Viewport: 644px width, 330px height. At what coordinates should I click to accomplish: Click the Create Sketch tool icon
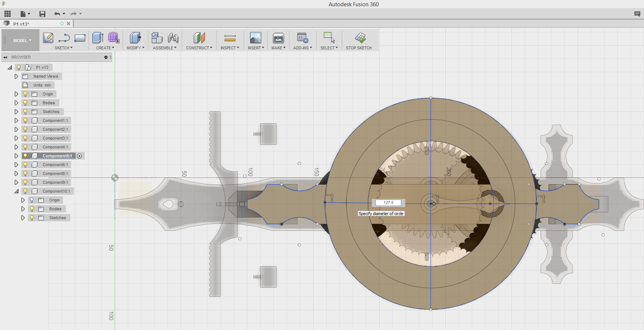(48, 38)
